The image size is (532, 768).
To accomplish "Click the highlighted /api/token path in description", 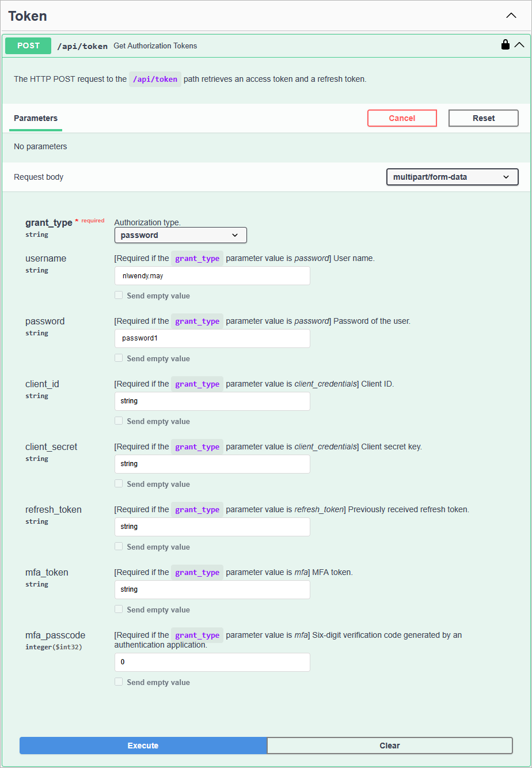I will coord(154,79).
